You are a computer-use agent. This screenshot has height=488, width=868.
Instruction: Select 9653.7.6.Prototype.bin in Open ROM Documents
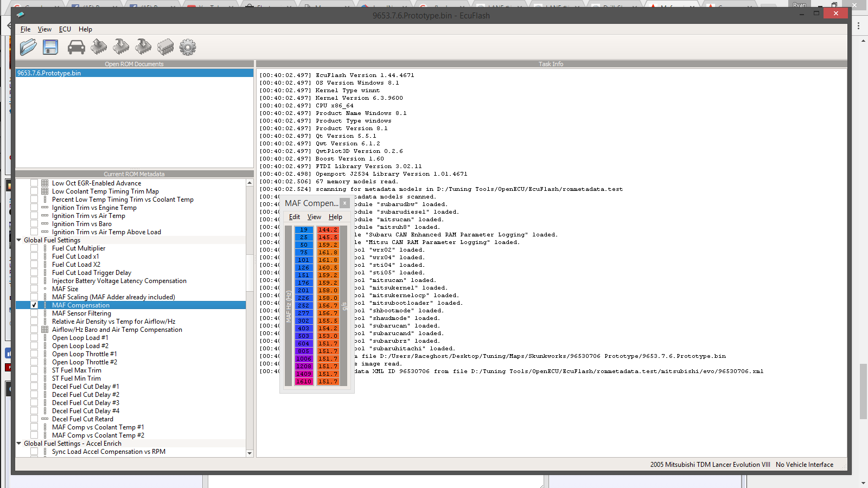49,73
